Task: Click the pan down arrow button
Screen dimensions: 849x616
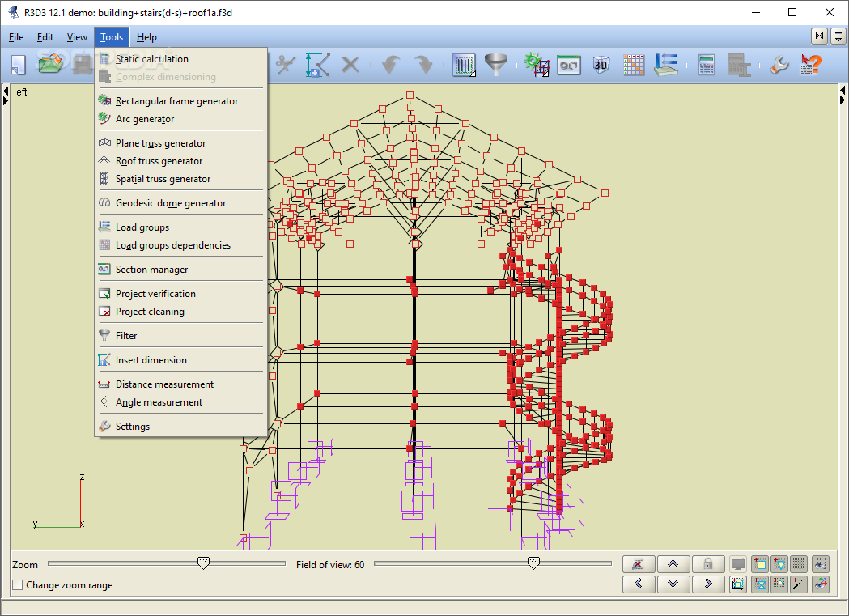Action: (673, 584)
